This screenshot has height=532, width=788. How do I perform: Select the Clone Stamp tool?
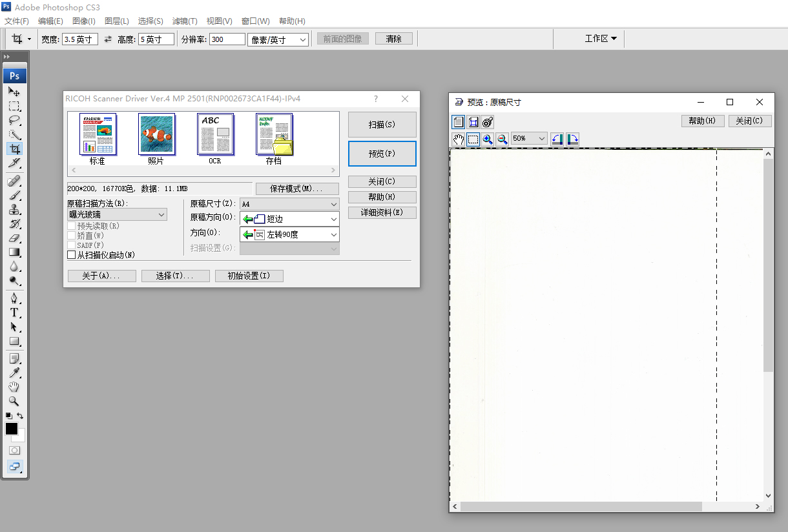[x=14, y=209]
